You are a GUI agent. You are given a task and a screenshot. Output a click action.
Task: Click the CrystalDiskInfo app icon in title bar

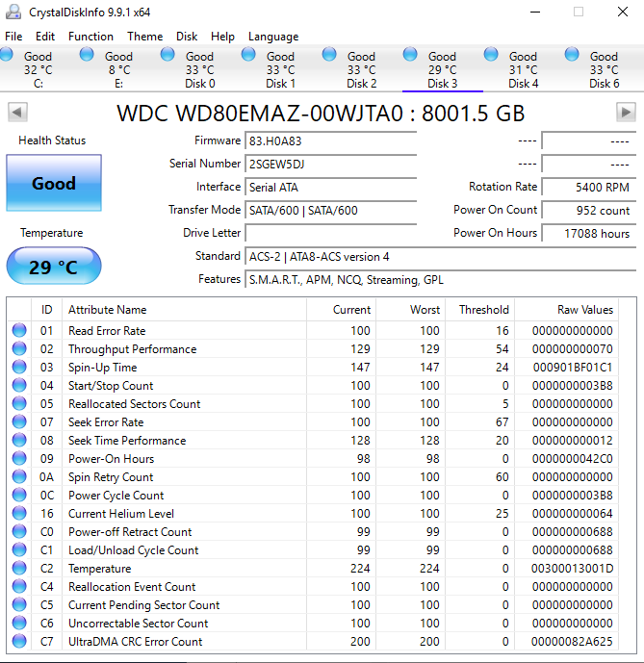[13, 12]
